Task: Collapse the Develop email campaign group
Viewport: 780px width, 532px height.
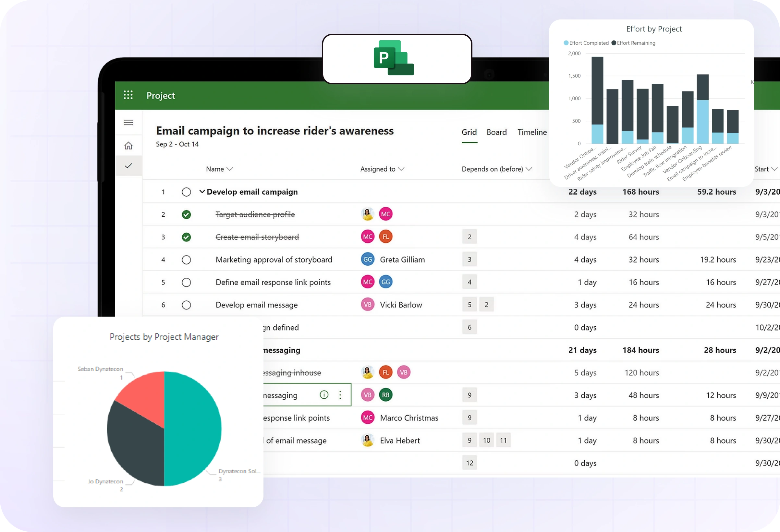Action: point(202,192)
